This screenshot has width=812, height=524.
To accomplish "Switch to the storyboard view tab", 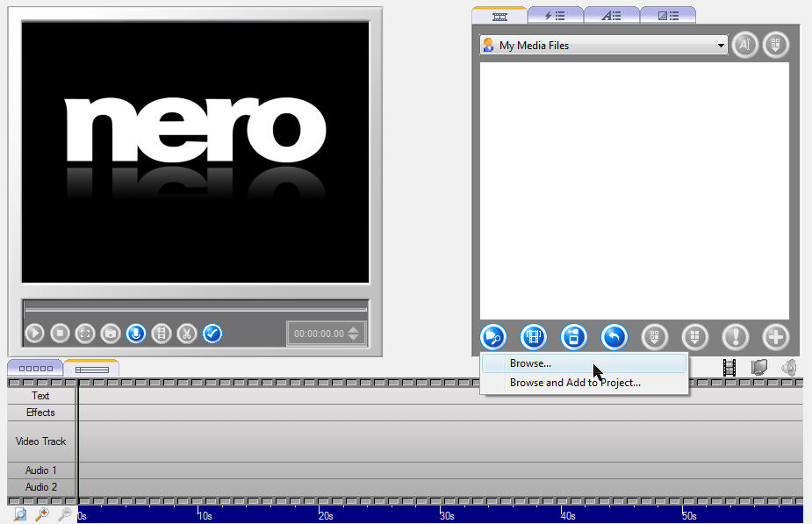I will click(x=35, y=368).
